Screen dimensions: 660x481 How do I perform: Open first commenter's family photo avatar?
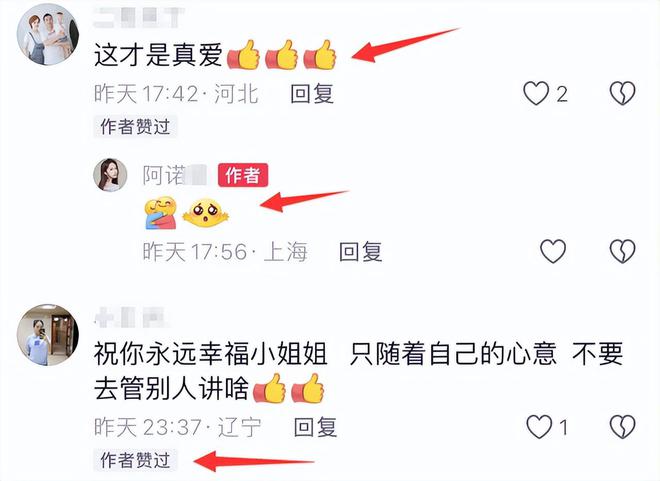pos(48,35)
